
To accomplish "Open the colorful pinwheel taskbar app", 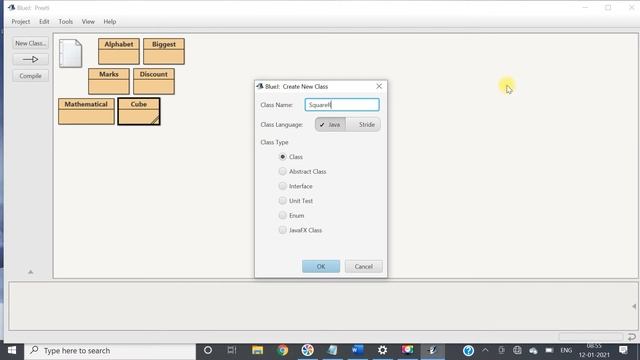I will pyautogui.click(x=307, y=350).
